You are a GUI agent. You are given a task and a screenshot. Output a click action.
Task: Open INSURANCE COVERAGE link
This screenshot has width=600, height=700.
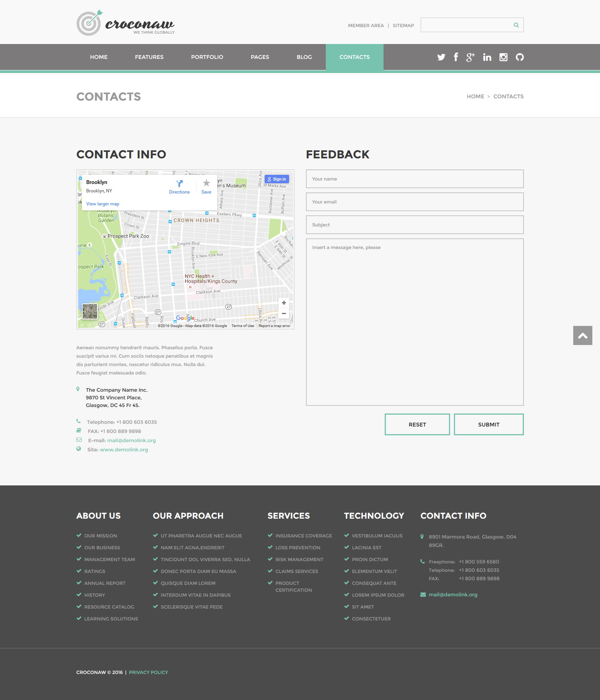pyautogui.click(x=304, y=536)
